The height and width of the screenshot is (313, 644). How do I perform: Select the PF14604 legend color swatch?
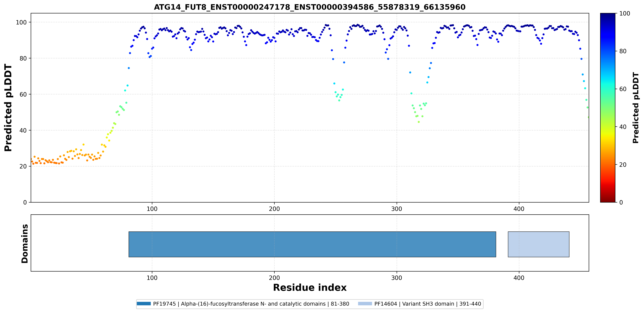[x=365, y=304]
